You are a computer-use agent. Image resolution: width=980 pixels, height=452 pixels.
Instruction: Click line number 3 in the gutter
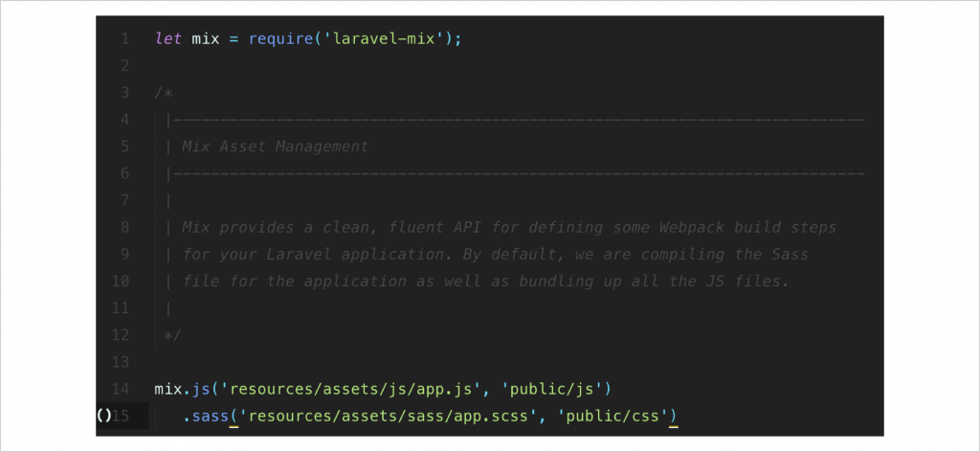click(x=125, y=93)
